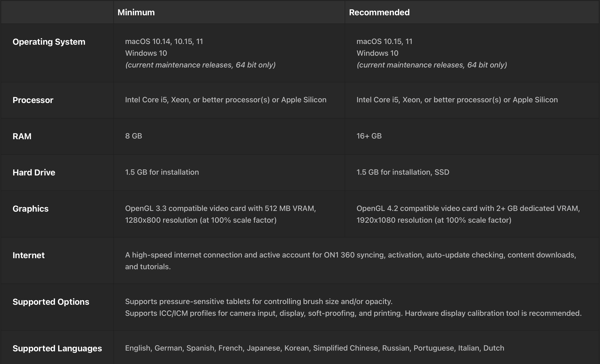Click the supported languages list starting with English

click(x=314, y=348)
